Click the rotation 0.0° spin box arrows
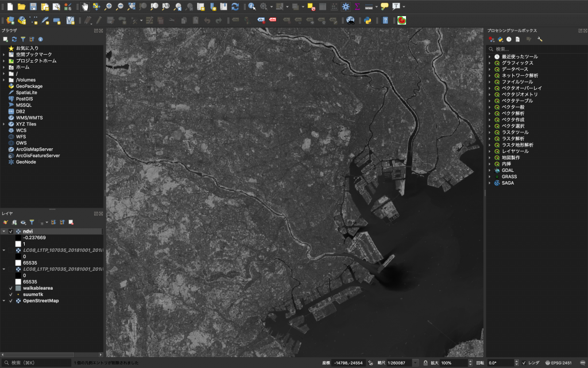 point(516,363)
